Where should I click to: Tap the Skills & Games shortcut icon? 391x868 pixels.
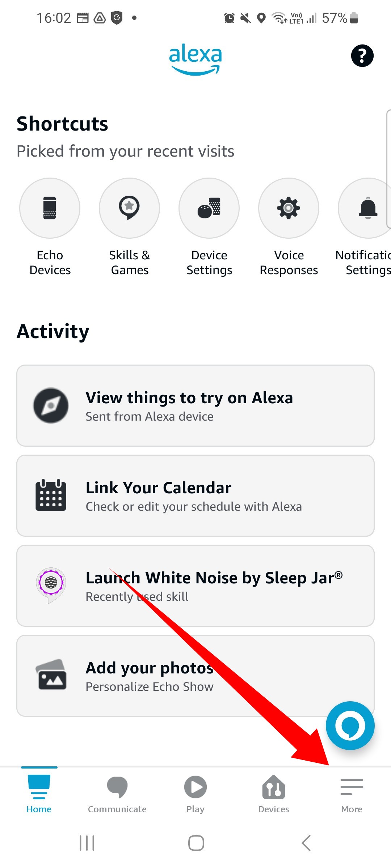coord(129,208)
